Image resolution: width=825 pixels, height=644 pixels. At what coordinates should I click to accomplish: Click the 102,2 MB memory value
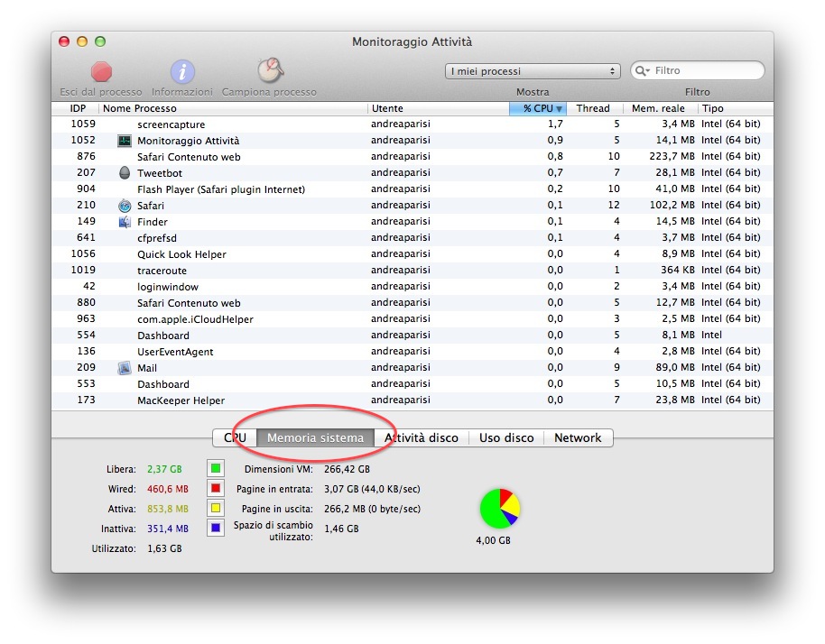click(x=672, y=205)
